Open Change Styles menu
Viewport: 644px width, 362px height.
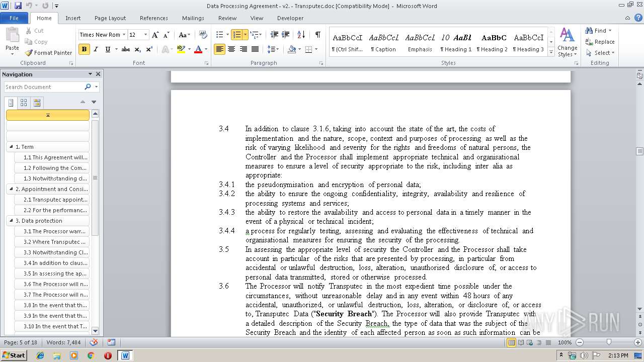click(x=567, y=42)
